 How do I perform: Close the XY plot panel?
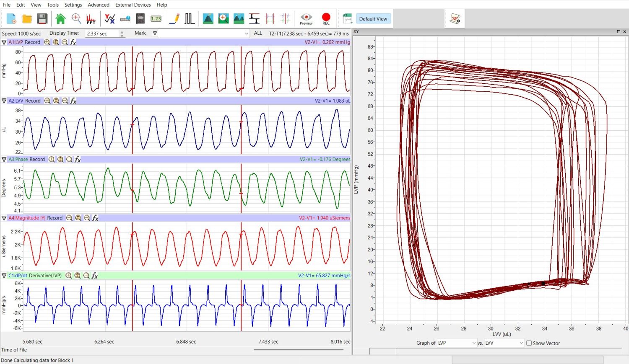pos(624,31)
